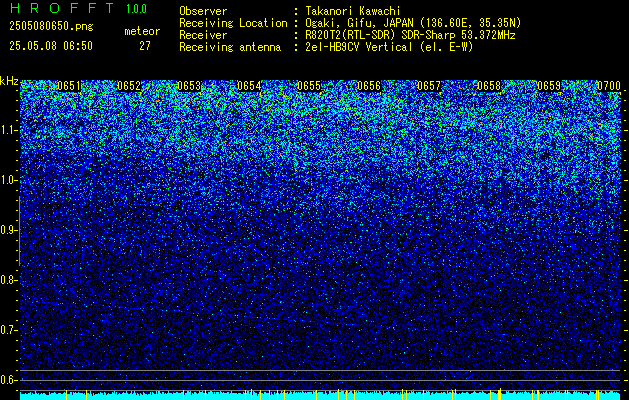Select the observer name Takanori Kawachi
Image resolution: width=629 pixels, height=400 pixels.
[x=352, y=11]
